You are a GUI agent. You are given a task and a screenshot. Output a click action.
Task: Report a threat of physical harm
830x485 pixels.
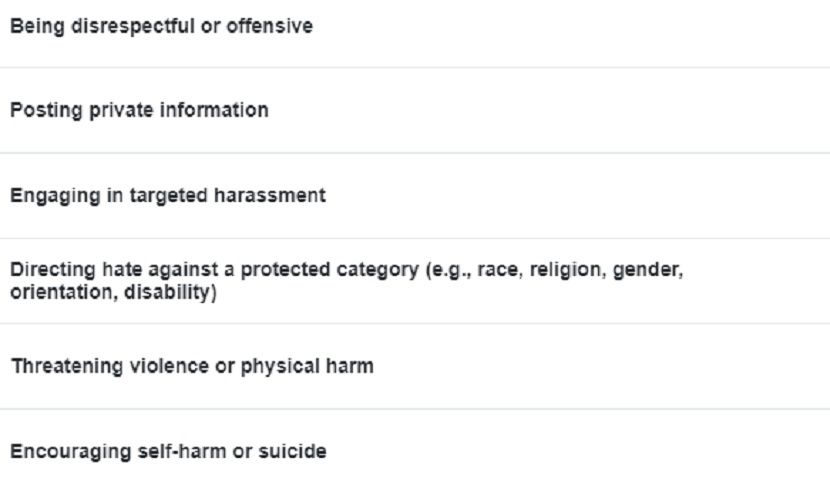(415, 366)
